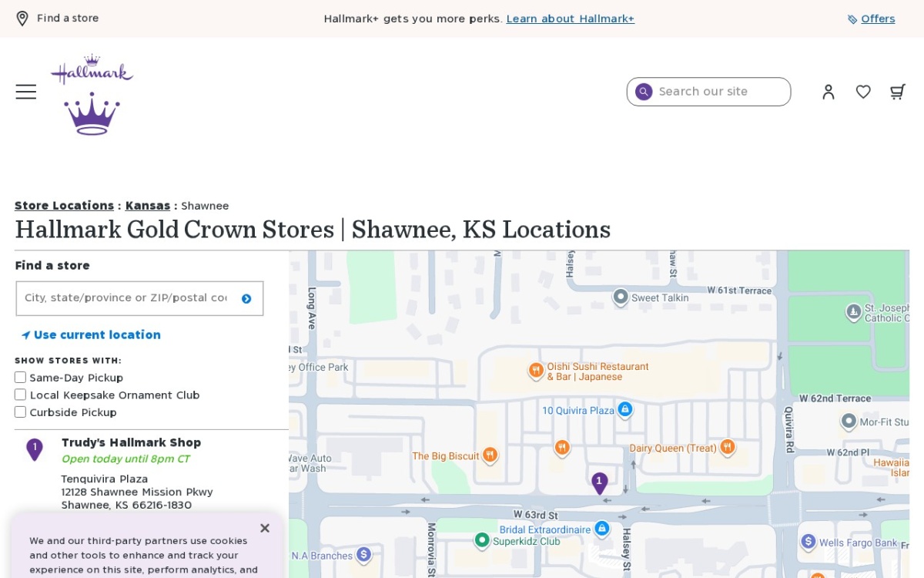
Task: Click St. Joseph Catholic church marker
Action: [853, 312]
